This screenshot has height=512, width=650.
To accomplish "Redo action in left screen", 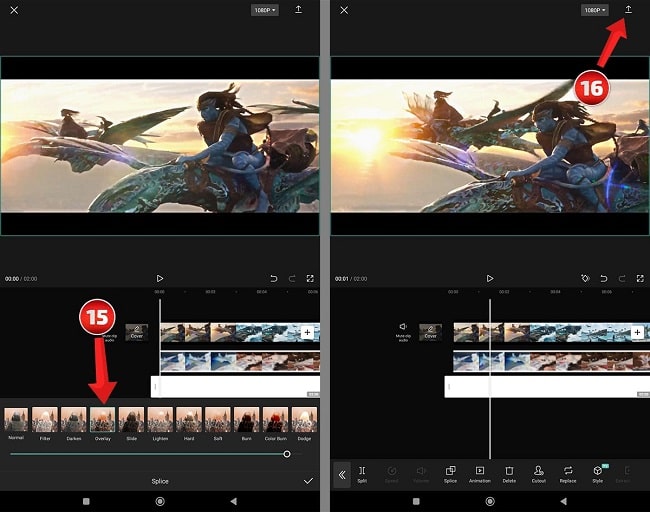I will pos(292,279).
